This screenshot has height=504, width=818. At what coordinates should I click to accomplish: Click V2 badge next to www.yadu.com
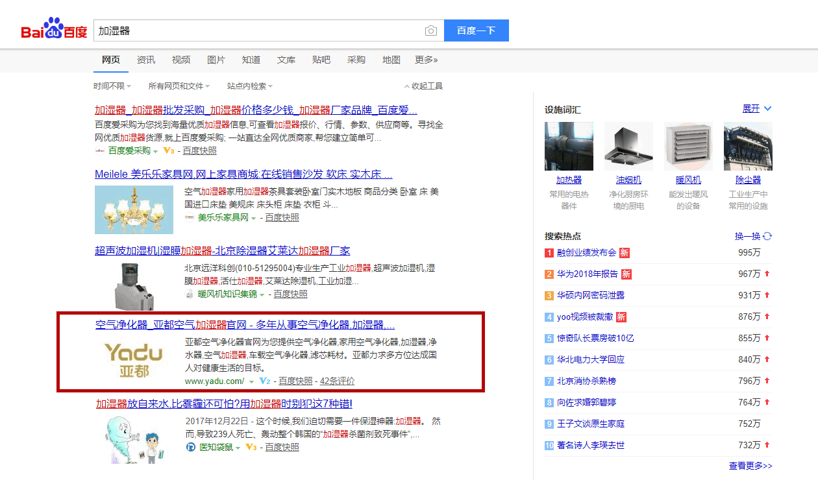coord(264,381)
